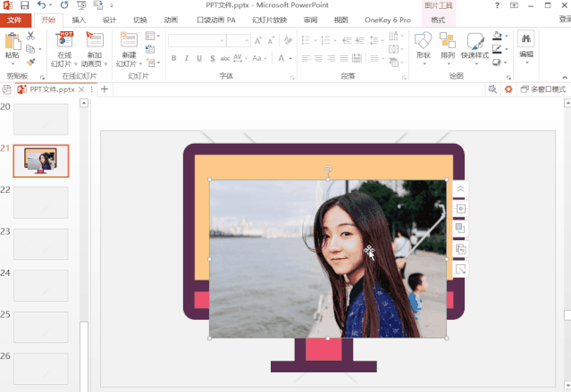Click the 登录 sign-in link
The image size is (571, 392).
563,19
